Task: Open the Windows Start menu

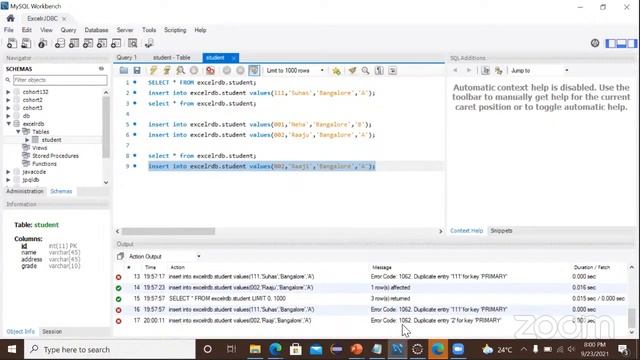Action: click(x=12, y=349)
